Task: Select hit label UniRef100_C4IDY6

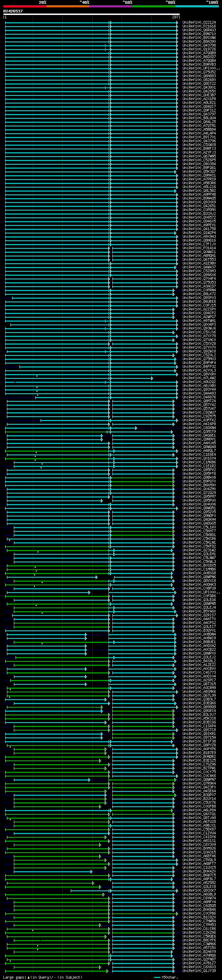Action: (199, 837)
